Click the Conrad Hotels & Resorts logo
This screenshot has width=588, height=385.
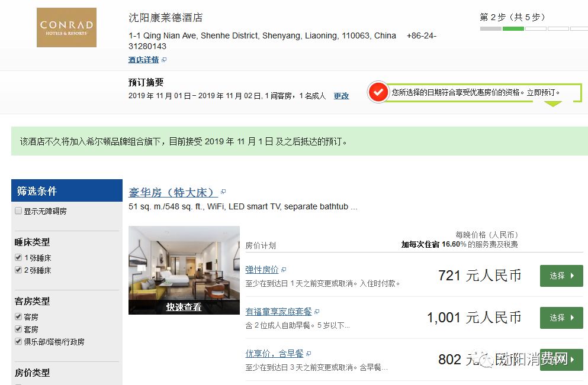66,27
